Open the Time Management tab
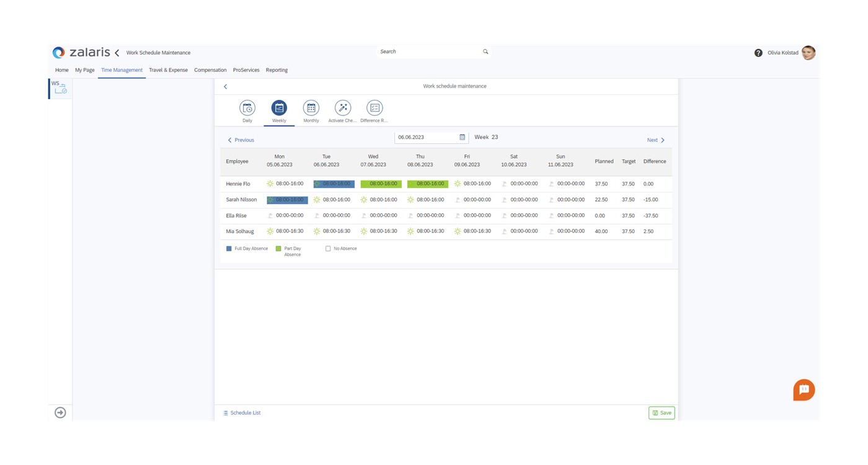 (122, 70)
